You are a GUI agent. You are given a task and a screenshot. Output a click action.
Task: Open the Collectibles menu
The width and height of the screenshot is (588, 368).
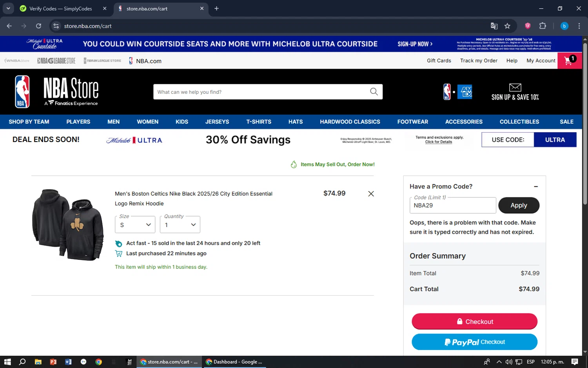(519, 122)
